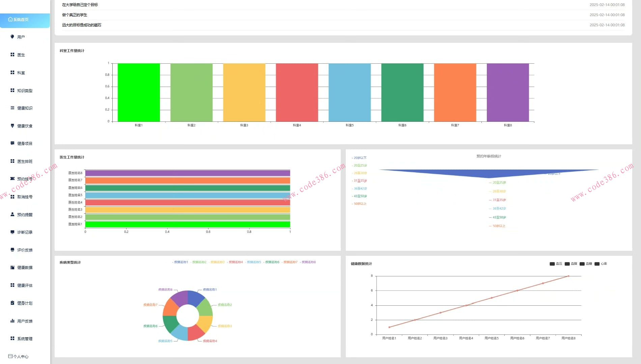
Task: Toggle the 血压 legend series
Action: [x=556, y=264]
